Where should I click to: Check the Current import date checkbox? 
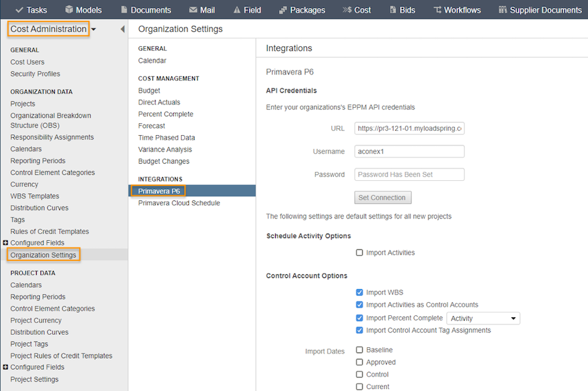point(359,386)
